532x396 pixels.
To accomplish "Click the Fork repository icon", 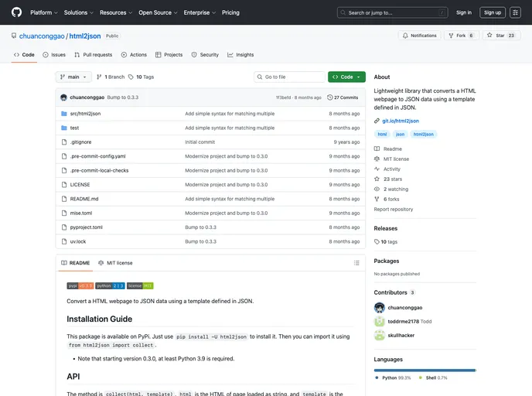I will [451, 36].
